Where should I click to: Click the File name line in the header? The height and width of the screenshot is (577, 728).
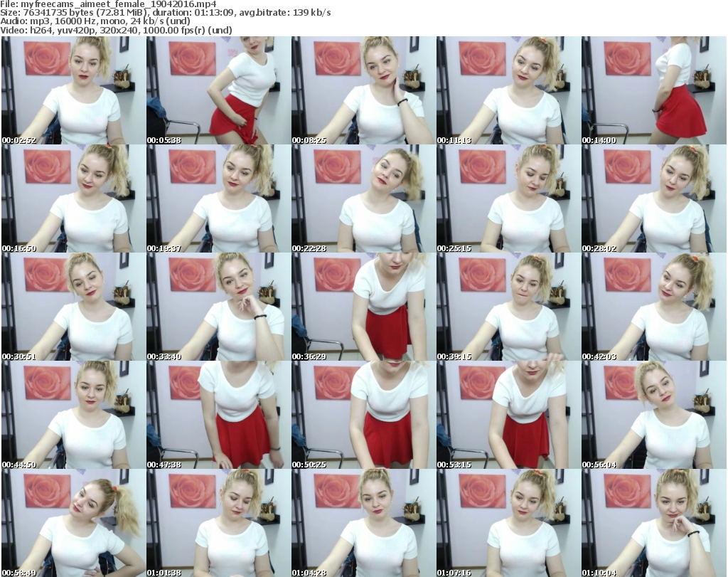coord(108,4)
